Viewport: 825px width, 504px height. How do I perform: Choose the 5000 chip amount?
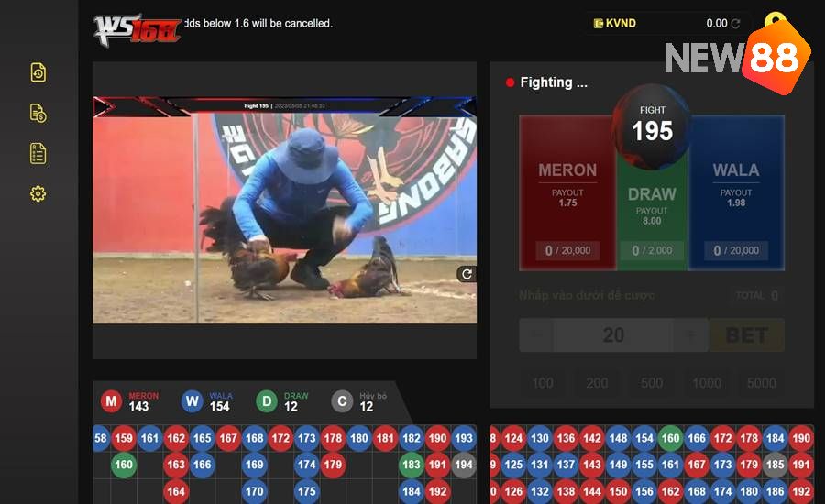coord(762,383)
